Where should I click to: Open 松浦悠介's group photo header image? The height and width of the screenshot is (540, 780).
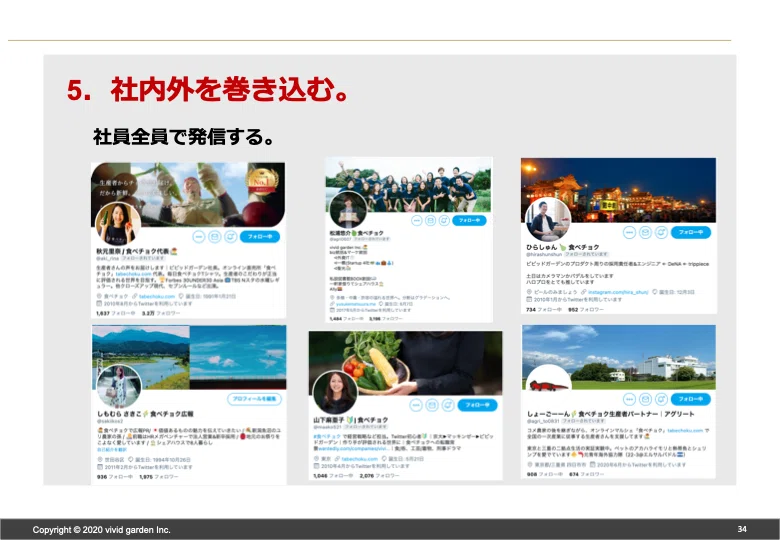[x=408, y=184]
